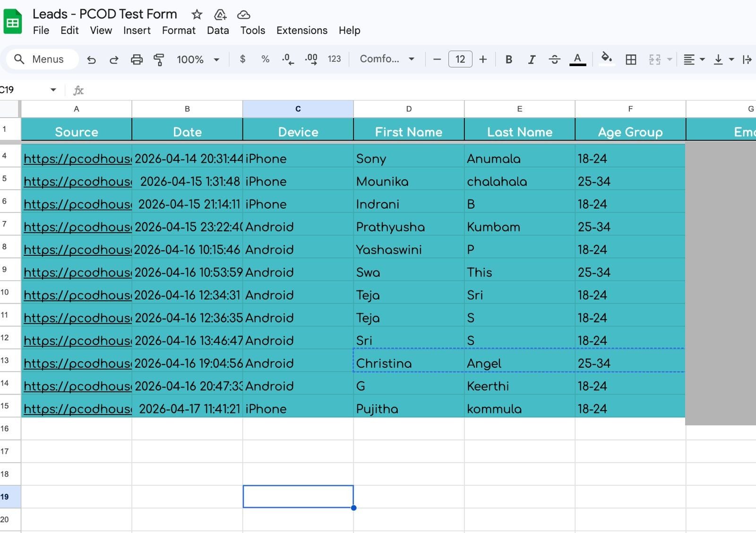Click the selected empty cell C19
Viewport: 756px width, 533px height.
(x=298, y=497)
